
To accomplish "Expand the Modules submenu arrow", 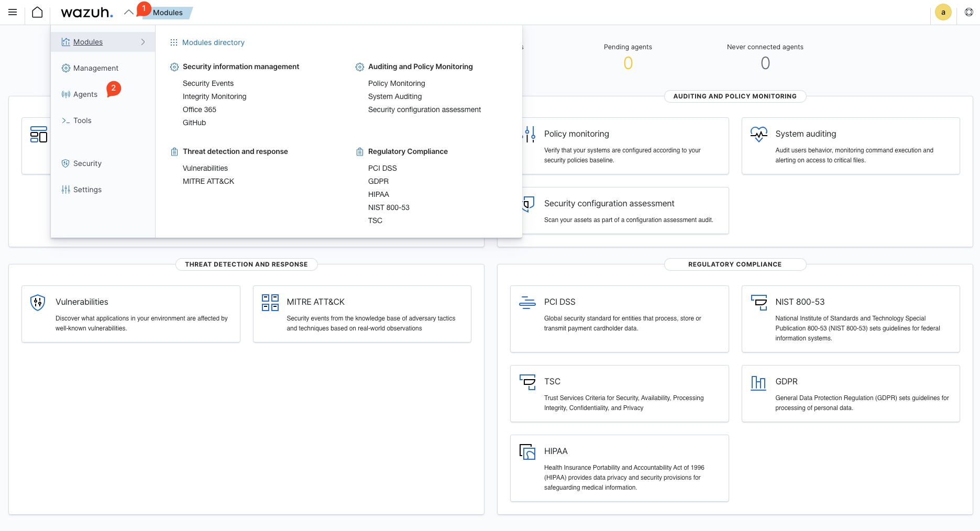I will pyautogui.click(x=143, y=42).
